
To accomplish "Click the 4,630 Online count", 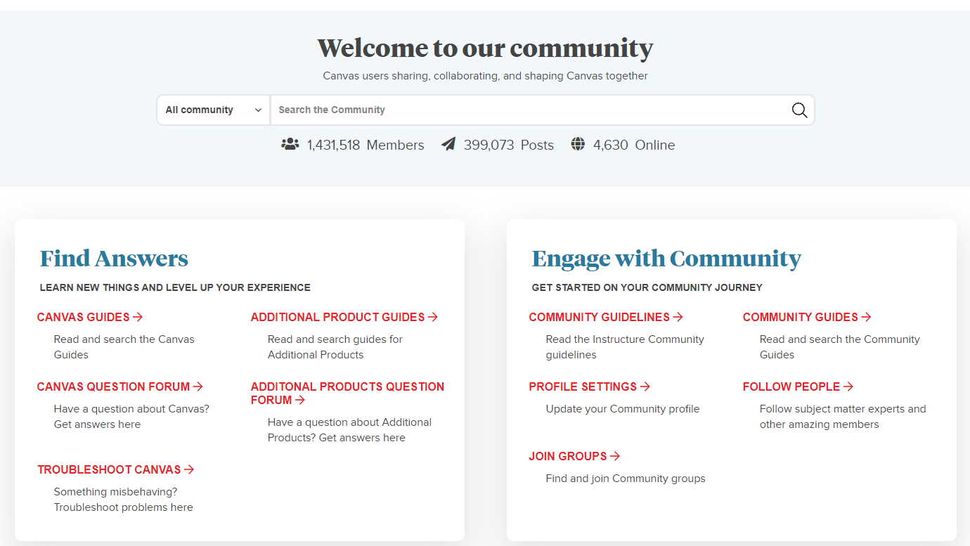I will (634, 145).
